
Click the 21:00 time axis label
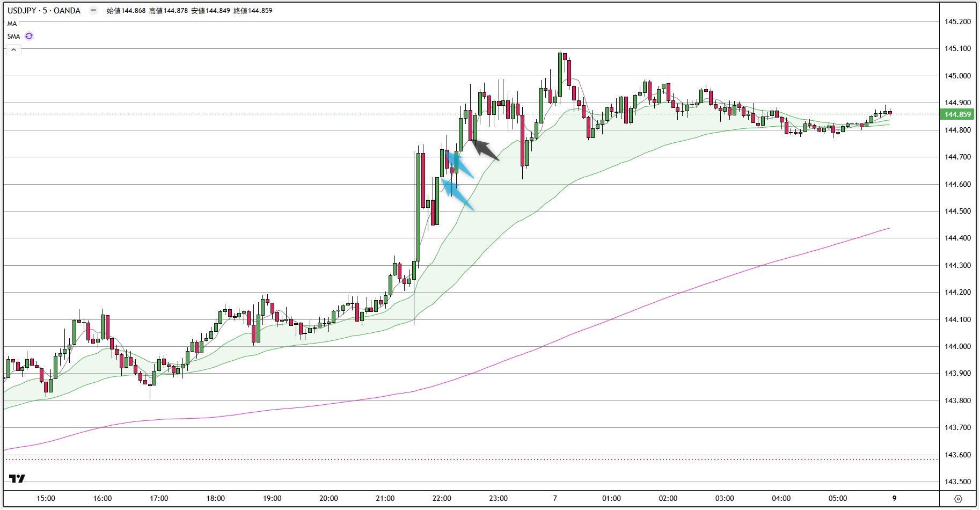point(385,498)
